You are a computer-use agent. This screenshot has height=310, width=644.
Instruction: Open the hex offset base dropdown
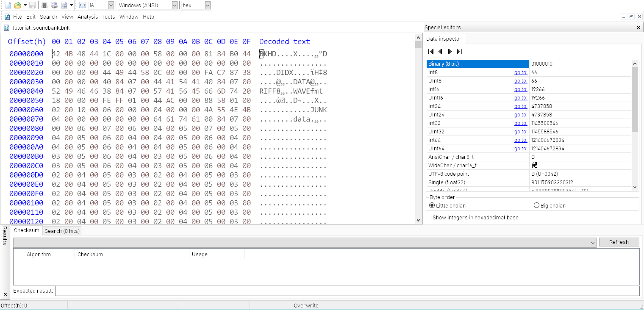tap(207, 5)
